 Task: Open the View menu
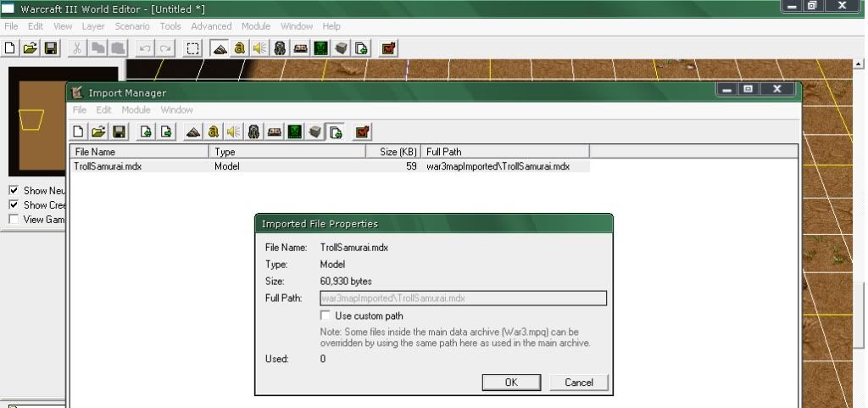(x=63, y=26)
